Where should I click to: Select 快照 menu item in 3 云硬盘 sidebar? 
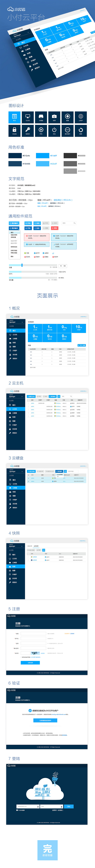pos(16,492)
